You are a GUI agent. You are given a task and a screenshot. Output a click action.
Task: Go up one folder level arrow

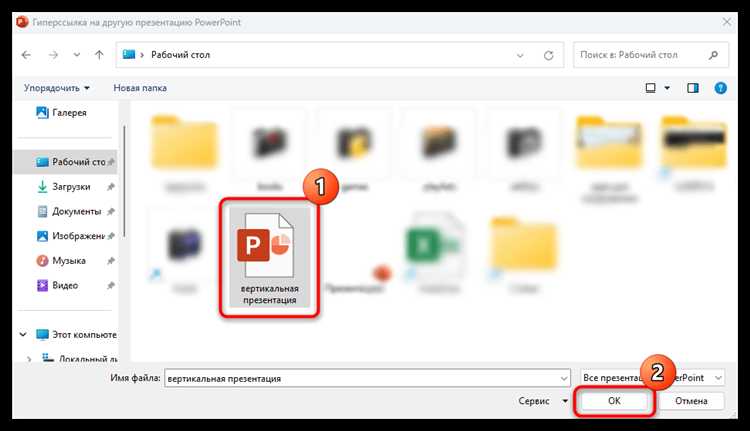[x=99, y=55]
